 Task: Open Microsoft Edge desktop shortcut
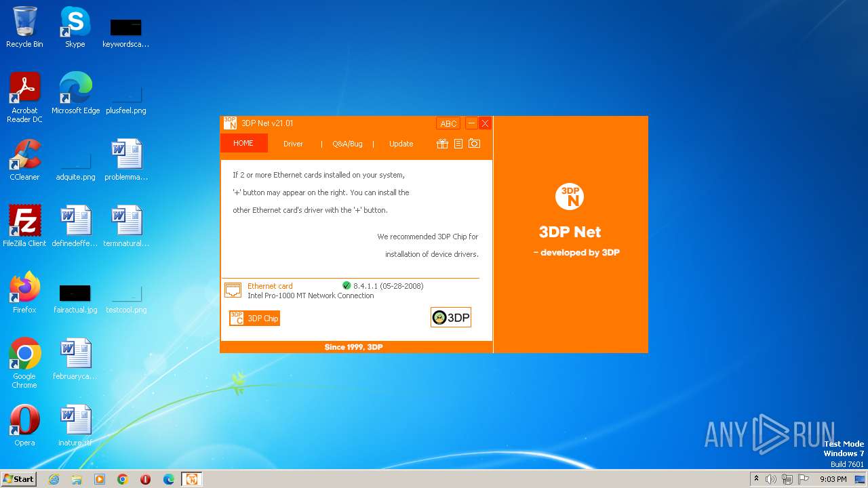coord(75,94)
